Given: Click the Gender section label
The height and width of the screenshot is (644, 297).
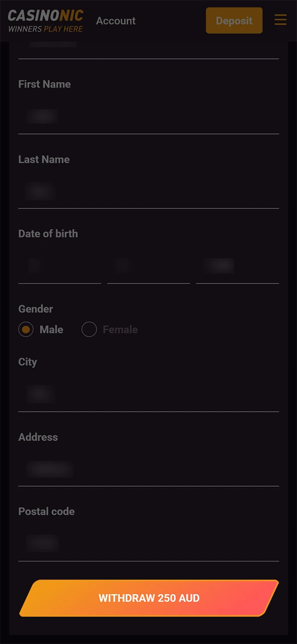Looking at the screenshot, I should click(35, 308).
